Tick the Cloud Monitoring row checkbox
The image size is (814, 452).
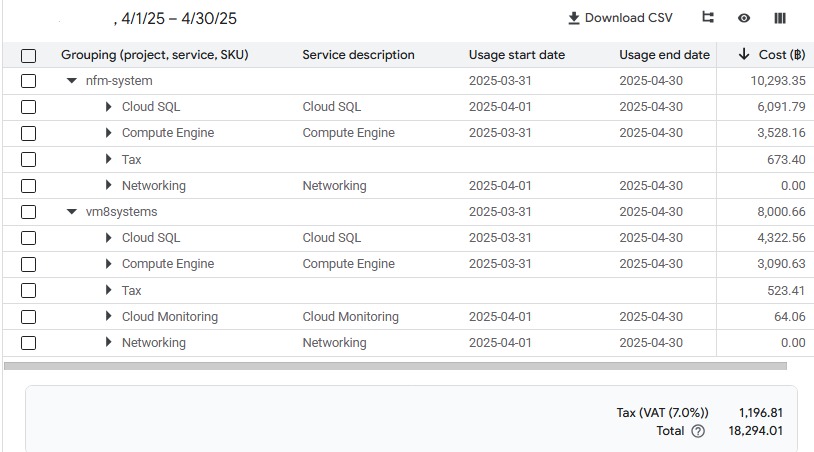coord(29,317)
